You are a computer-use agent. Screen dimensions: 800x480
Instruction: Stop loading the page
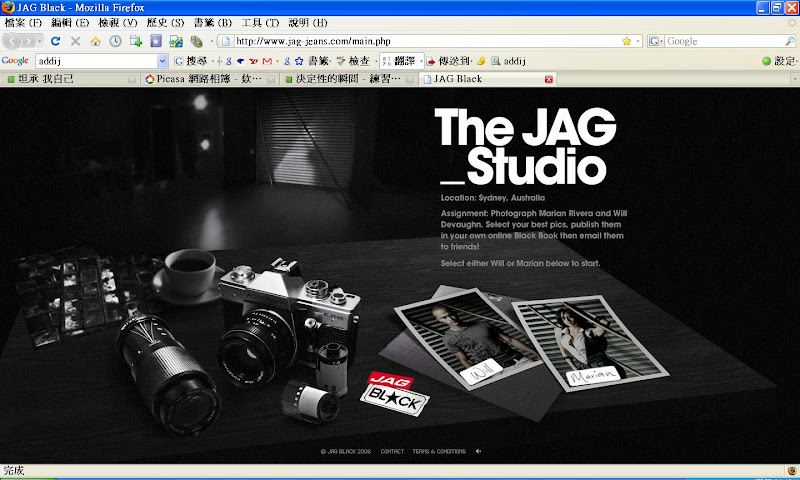76,41
